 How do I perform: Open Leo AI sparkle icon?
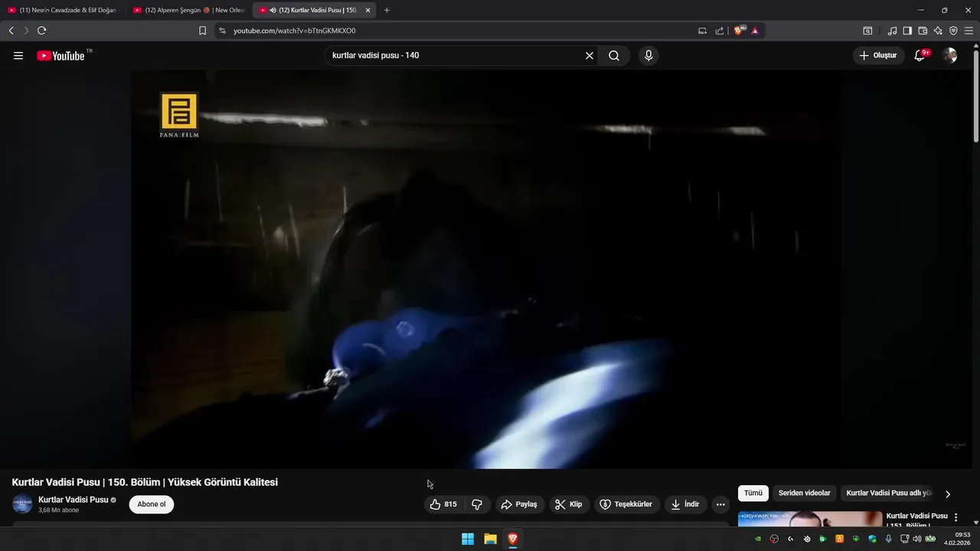(938, 31)
